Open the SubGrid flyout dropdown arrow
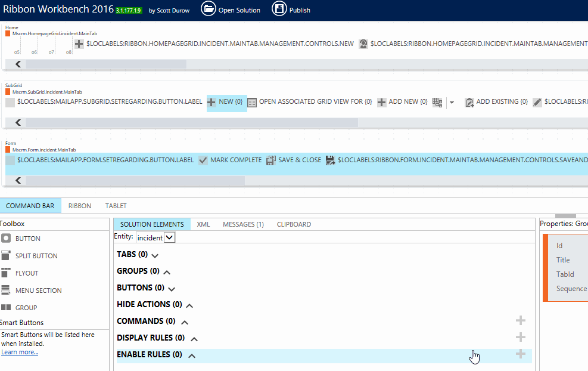The height and width of the screenshot is (371, 588). (452, 102)
